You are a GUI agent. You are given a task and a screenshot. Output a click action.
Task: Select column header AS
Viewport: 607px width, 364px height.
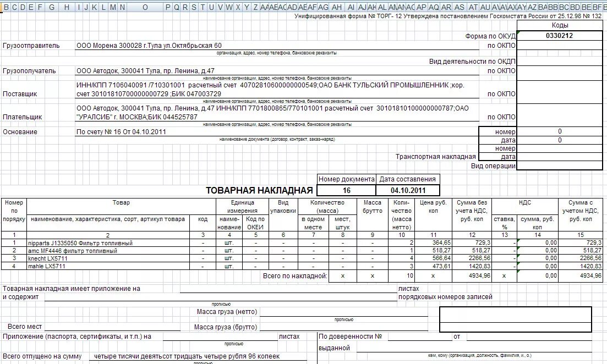pyautogui.click(x=460, y=7)
